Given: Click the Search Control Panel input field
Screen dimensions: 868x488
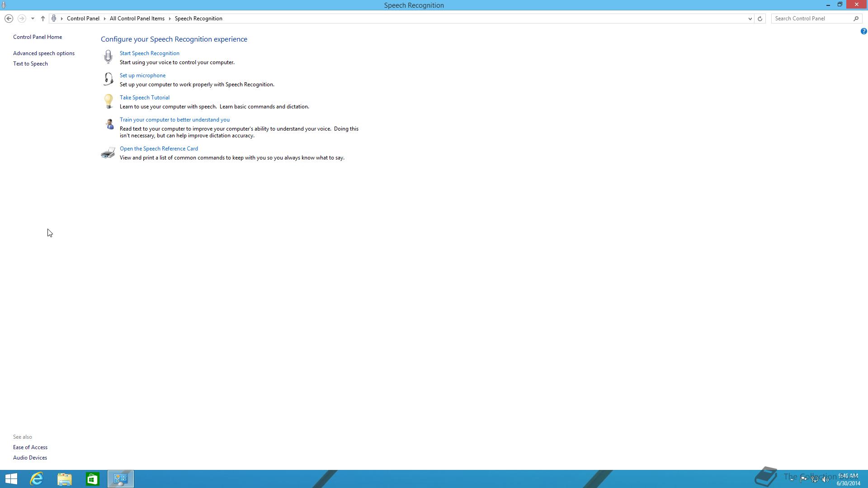Looking at the screenshot, I should (x=812, y=19).
